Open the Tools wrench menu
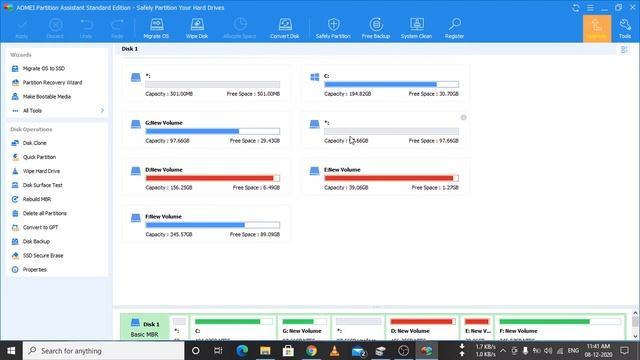This screenshot has height=360, width=640. (625, 28)
